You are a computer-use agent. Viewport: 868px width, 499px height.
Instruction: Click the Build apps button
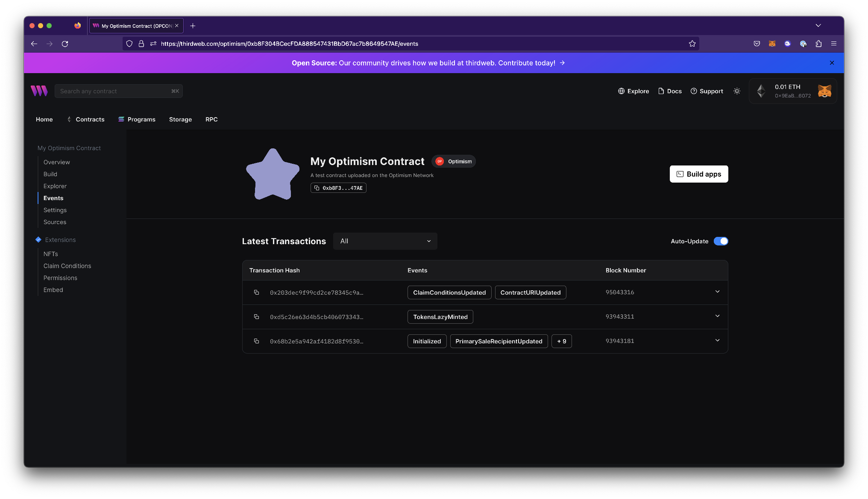coord(698,174)
